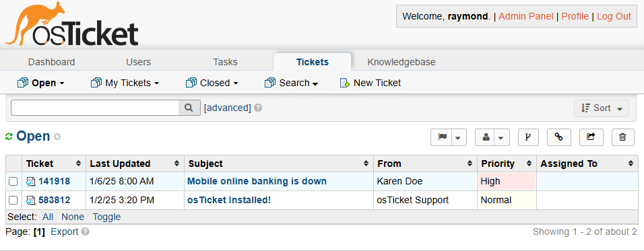Open the assign person dropdown arrow

[501, 137]
